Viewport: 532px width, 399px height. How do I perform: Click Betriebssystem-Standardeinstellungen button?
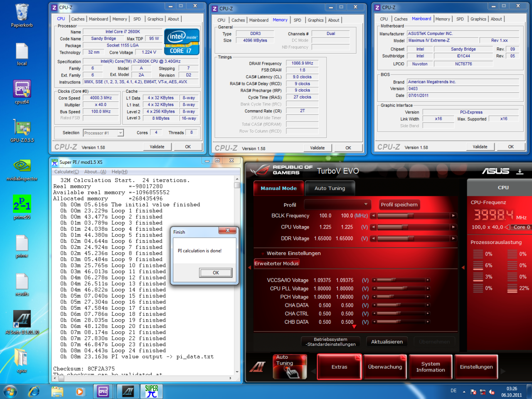point(331,342)
